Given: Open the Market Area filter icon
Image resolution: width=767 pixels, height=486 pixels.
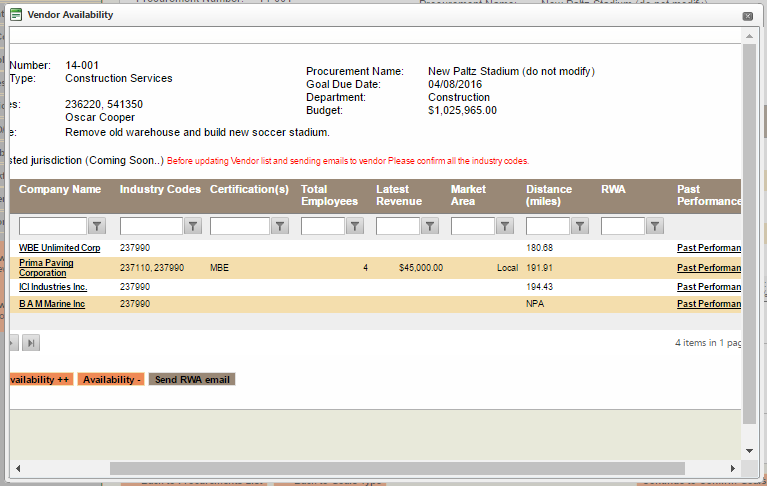Looking at the screenshot, I should [x=504, y=227].
